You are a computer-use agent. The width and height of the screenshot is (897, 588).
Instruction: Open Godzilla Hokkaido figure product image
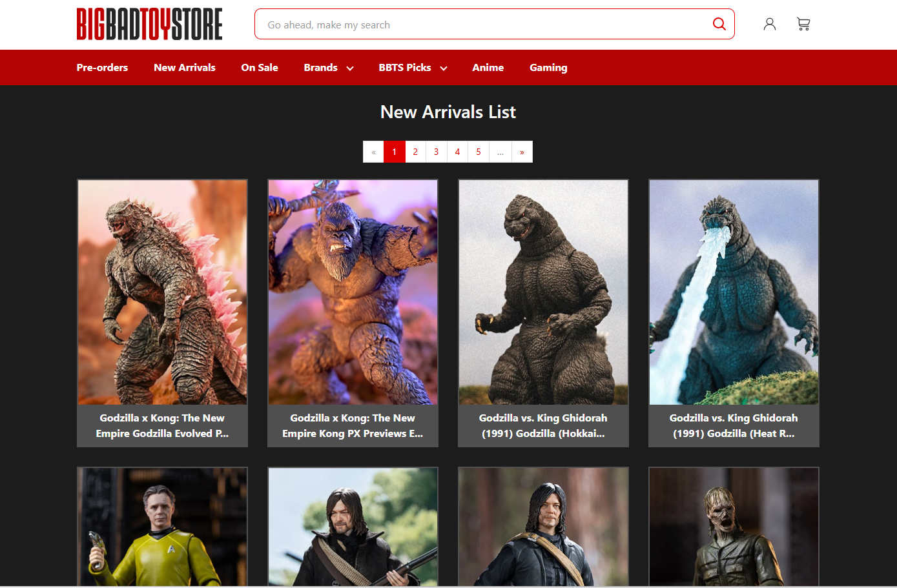tap(543, 292)
